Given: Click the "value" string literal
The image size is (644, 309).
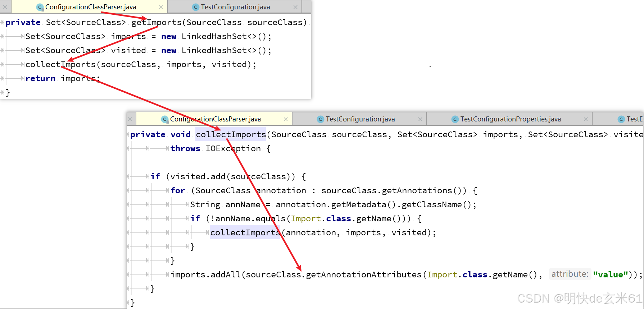Looking at the screenshot, I should pyautogui.click(x=610, y=275).
